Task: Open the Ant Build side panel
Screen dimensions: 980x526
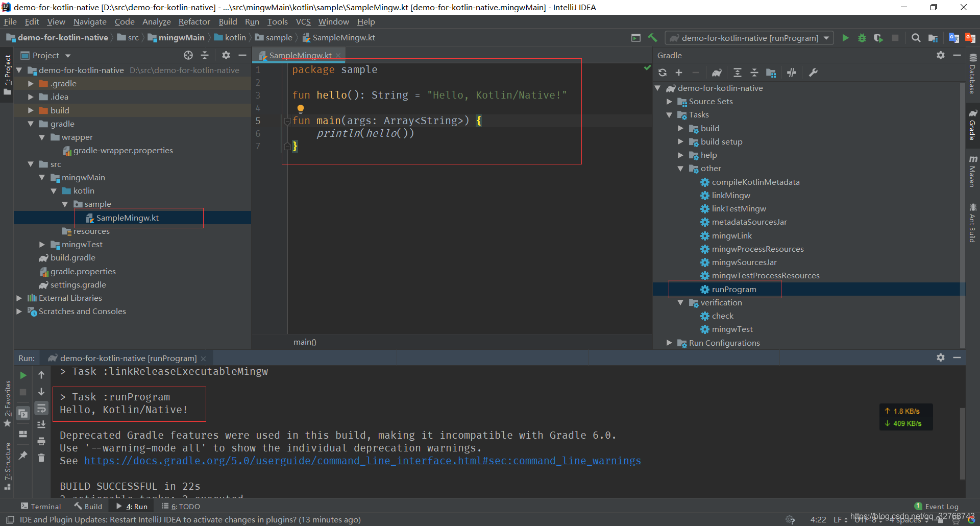Action: coord(973,223)
